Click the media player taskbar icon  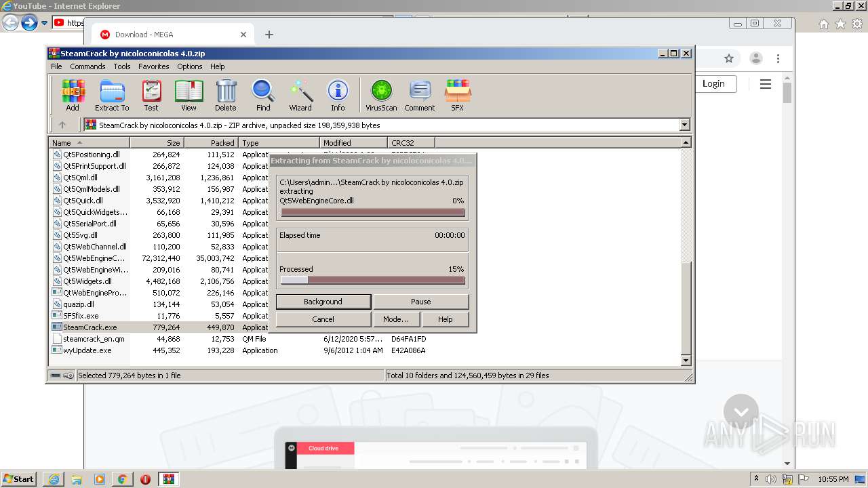100,479
